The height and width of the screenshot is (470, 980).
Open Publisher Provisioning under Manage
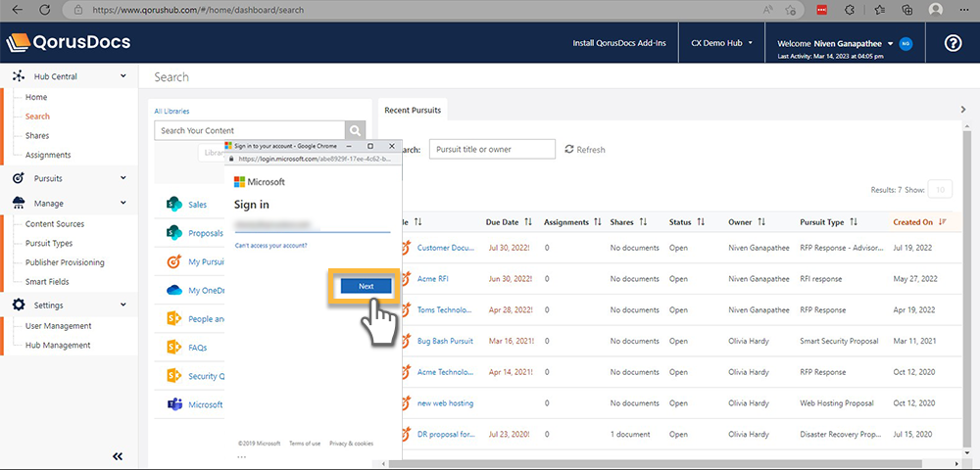click(65, 262)
